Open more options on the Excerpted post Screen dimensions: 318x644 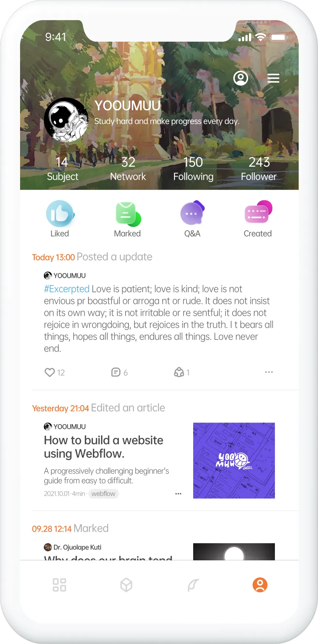pos(269,372)
